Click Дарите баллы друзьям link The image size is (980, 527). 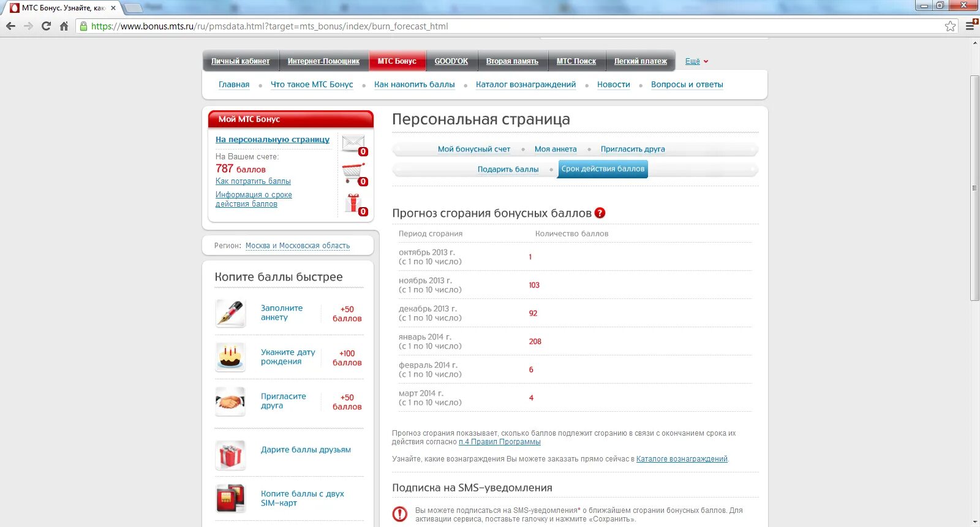(x=306, y=450)
